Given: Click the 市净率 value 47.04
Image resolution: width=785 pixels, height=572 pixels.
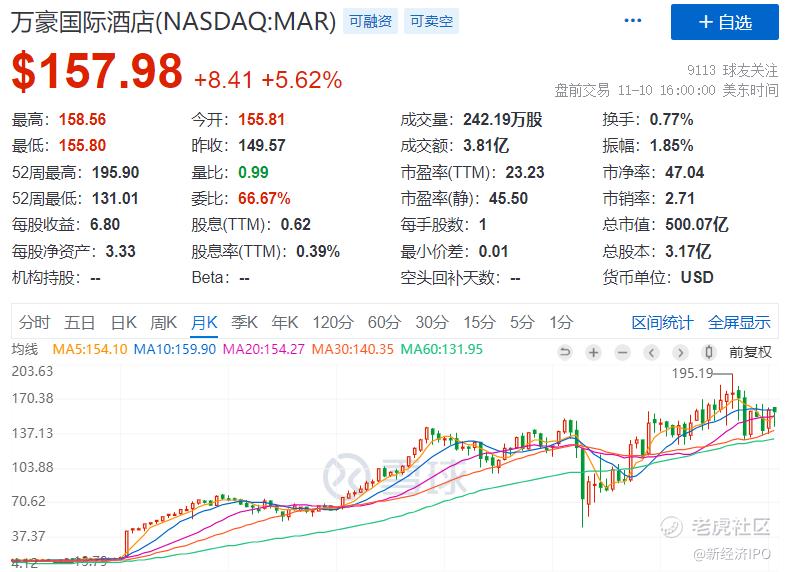Looking at the screenshot, I should [684, 172].
